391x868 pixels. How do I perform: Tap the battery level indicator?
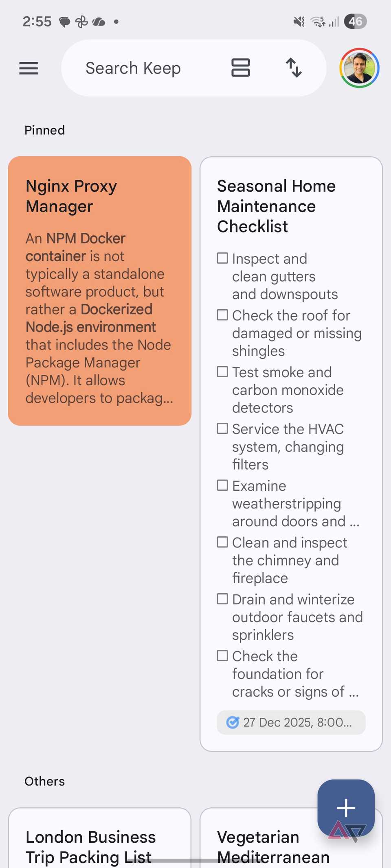355,22
